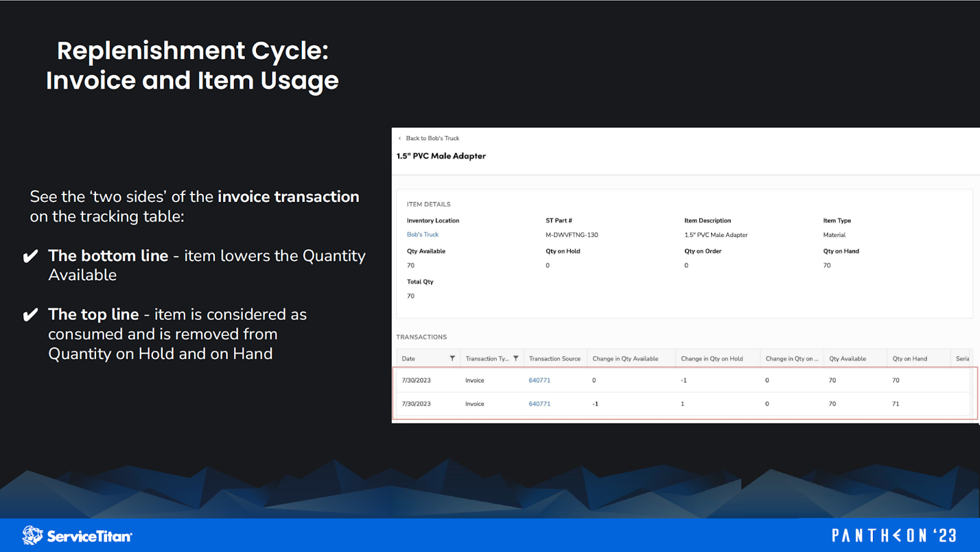Follow the Bob's Truck inventory location link

click(x=422, y=234)
